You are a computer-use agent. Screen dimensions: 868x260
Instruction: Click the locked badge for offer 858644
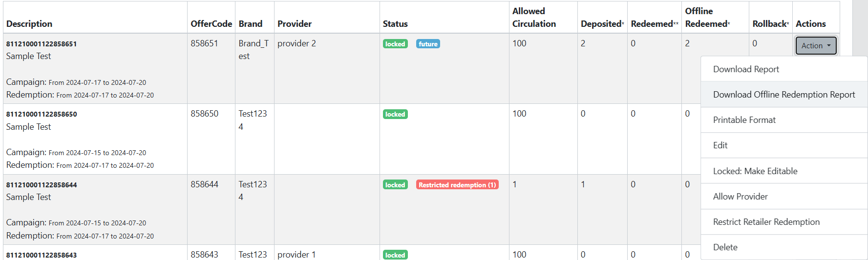[395, 185]
